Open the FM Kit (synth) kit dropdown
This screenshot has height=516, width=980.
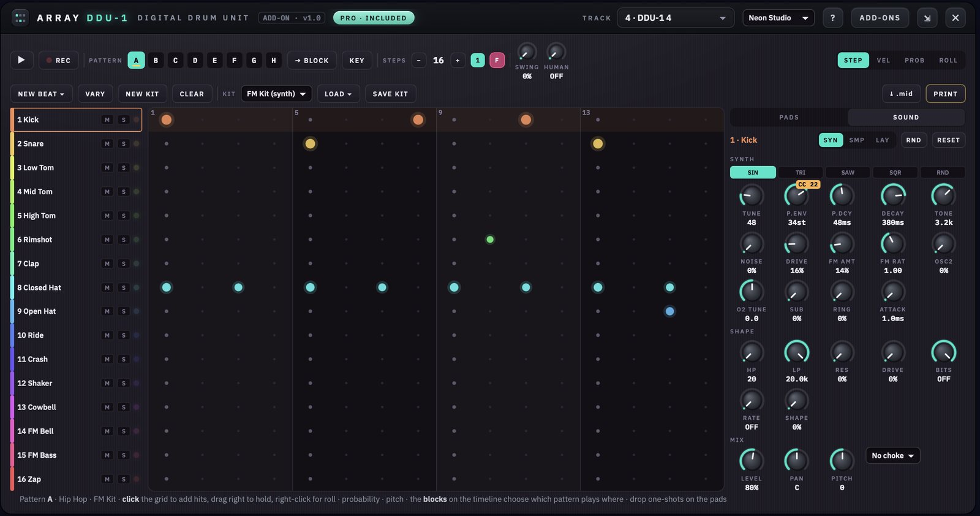(276, 94)
